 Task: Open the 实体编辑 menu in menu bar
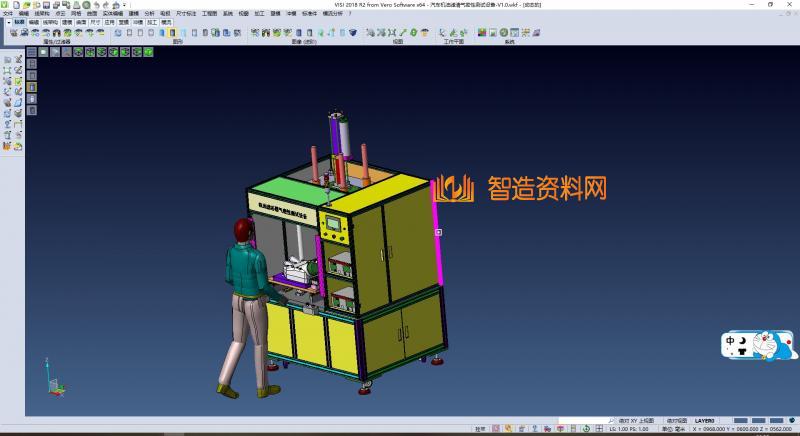[114, 13]
